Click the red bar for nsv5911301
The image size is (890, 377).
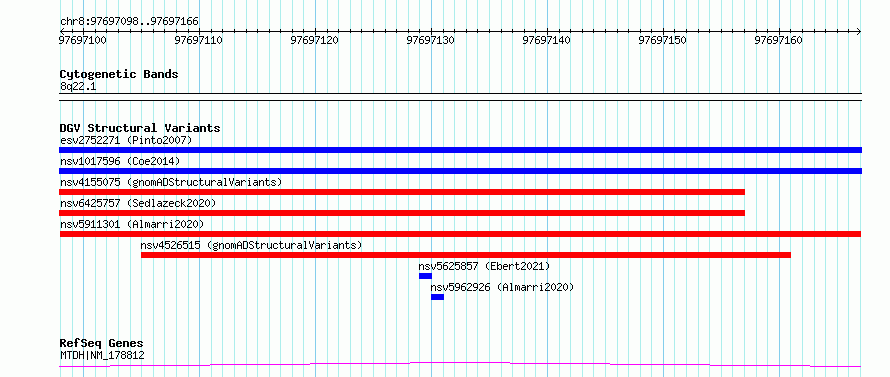tap(460, 234)
